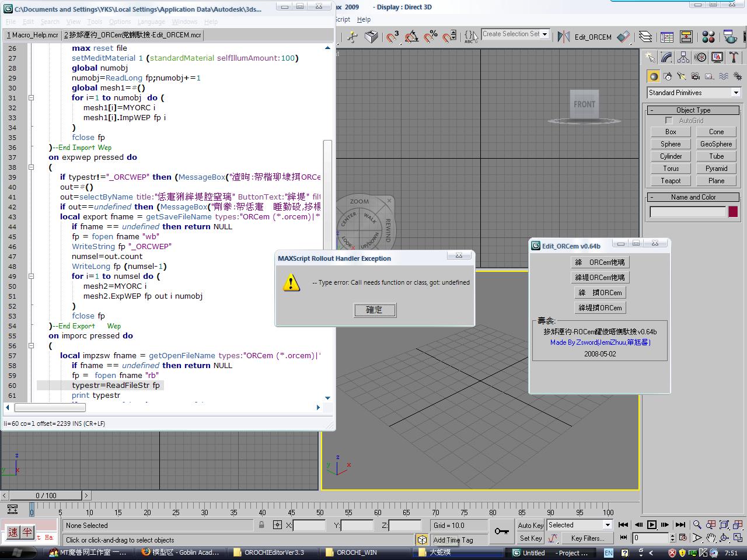This screenshot has width=747, height=560.
Task: Select the Systems category gears icon
Action: click(x=738, y=76)
